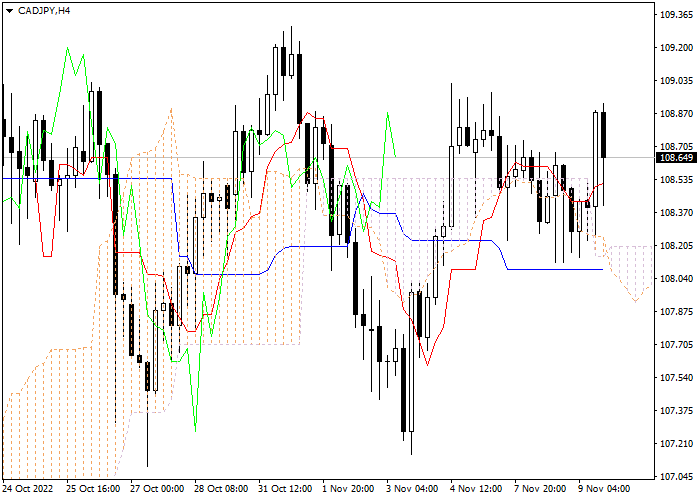Click the 7 Nov 20:00 time label
The width and height of the screenshot is (700, 500).
point(540,489)
